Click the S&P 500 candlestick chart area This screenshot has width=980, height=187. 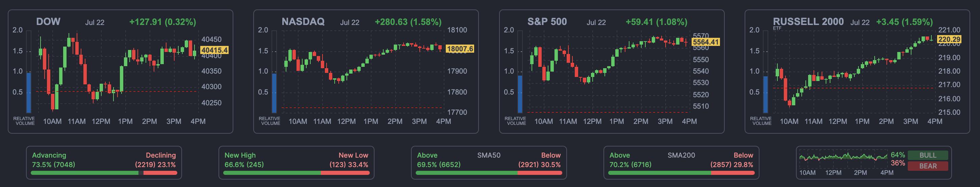click(x=608, y=72)
